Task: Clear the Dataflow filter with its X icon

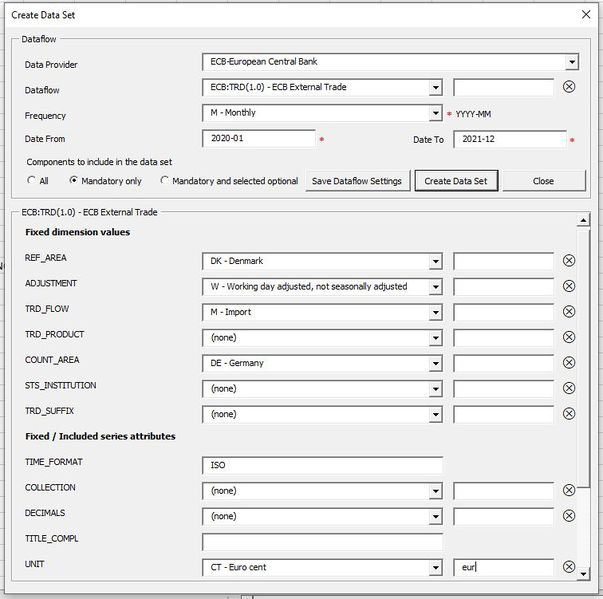Action: [569, 87]
